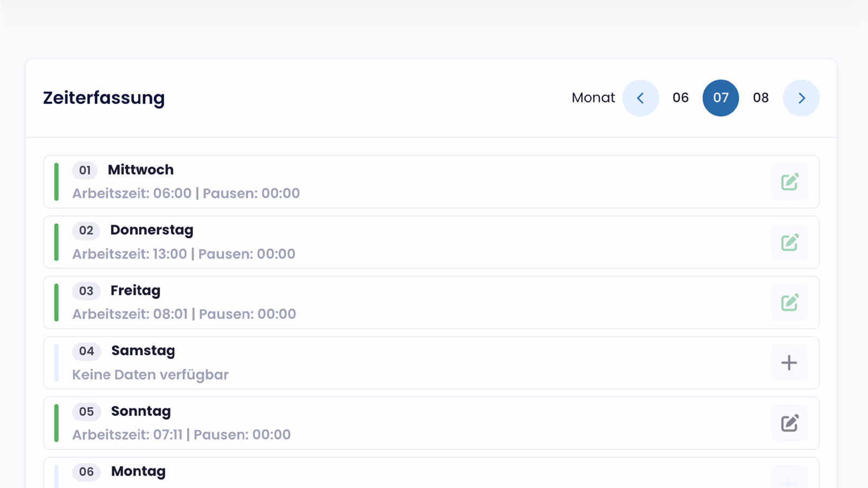Viewport: 868px width, 488px height.
Task: Edit the Sonntag 05 time entry
Action: point(789,423)
